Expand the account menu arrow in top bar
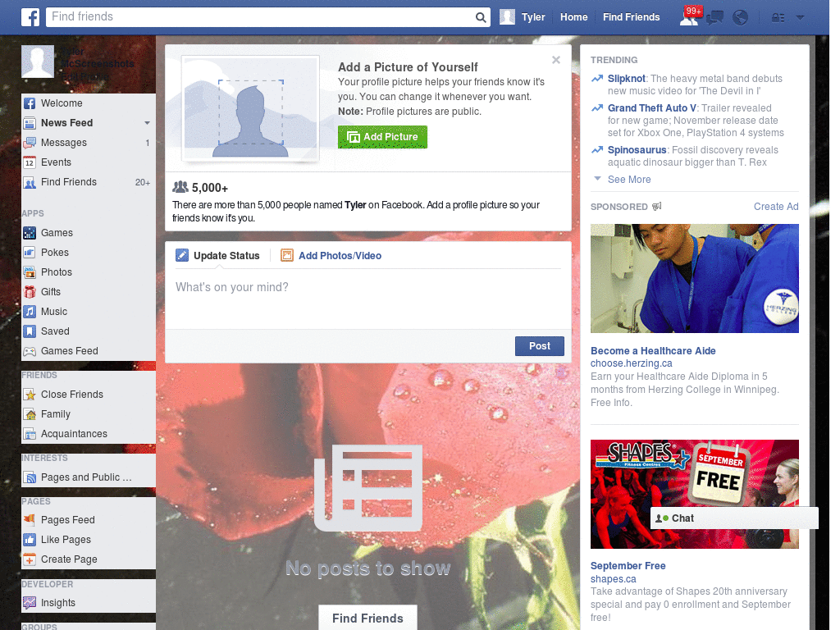840x630 pixels. (x=800, y=17)
